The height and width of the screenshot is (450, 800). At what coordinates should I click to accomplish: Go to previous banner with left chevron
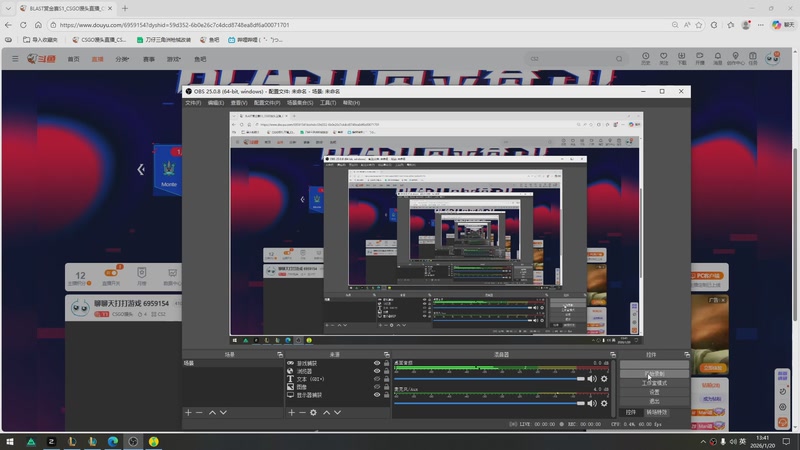(141, 169)
